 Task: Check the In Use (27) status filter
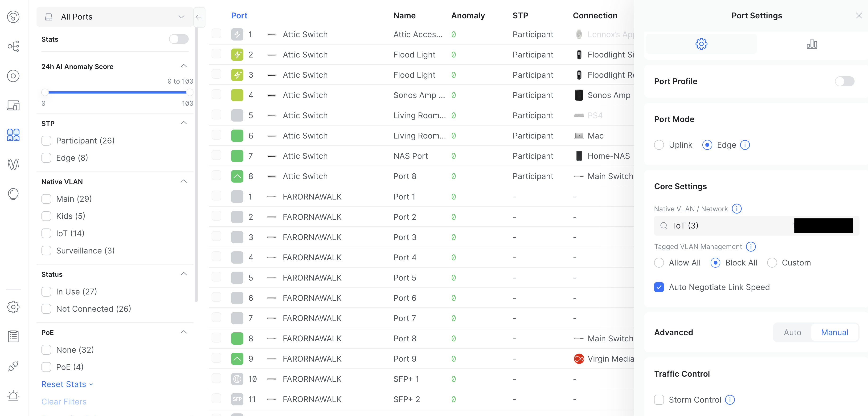pos(46,291)
